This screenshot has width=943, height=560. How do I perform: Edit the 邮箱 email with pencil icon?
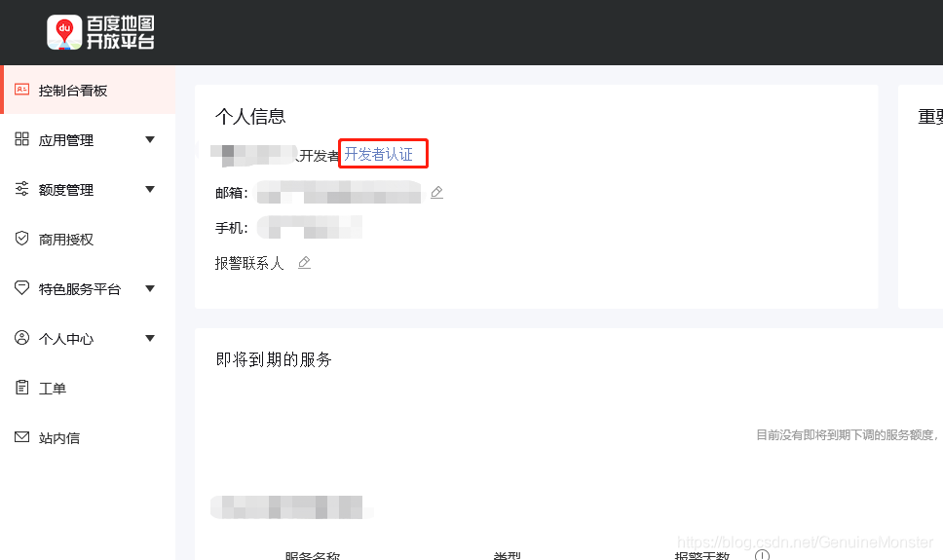[x=437, y=193]
